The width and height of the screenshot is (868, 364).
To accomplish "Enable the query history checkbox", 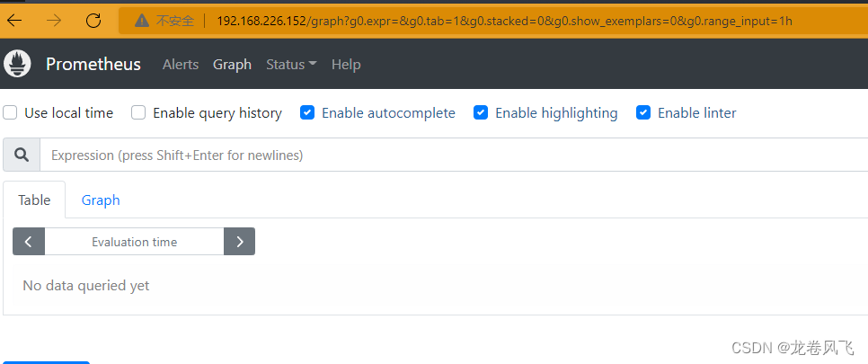I will (x=138, y=113).
